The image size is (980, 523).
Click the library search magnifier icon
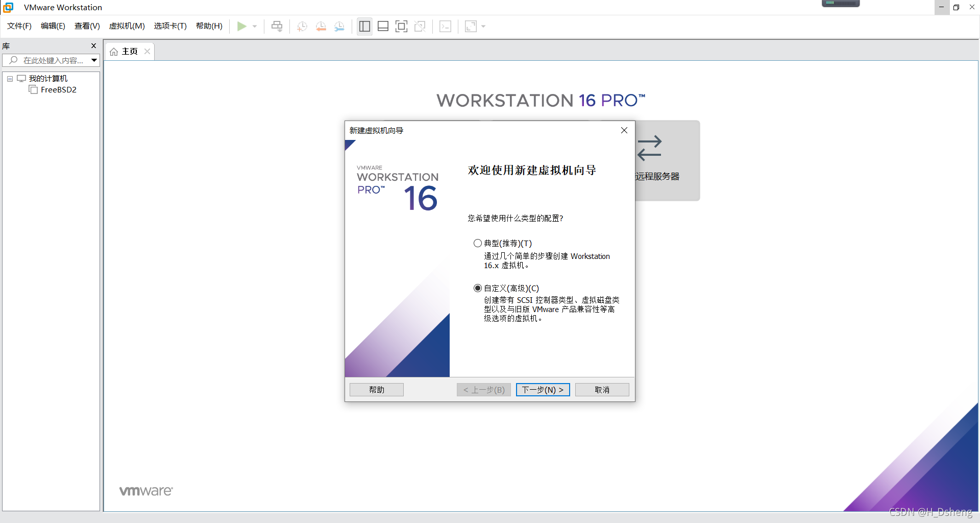[x=13, y=60]
